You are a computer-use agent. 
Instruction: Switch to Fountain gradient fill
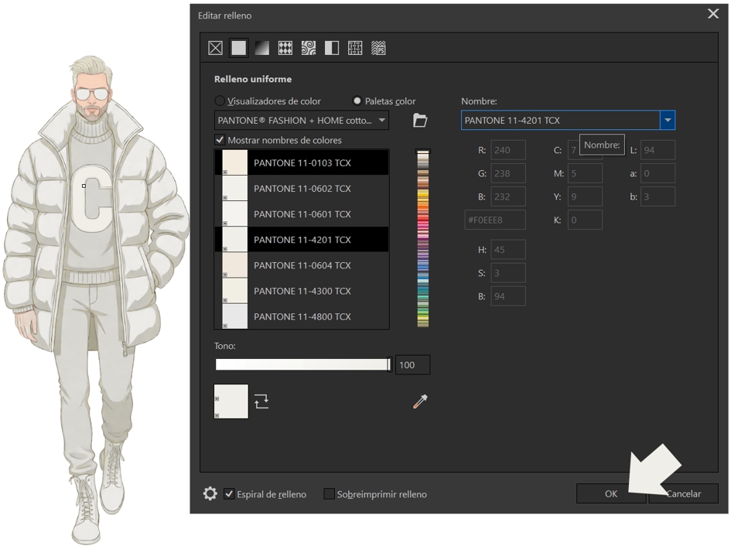[262, 48]
